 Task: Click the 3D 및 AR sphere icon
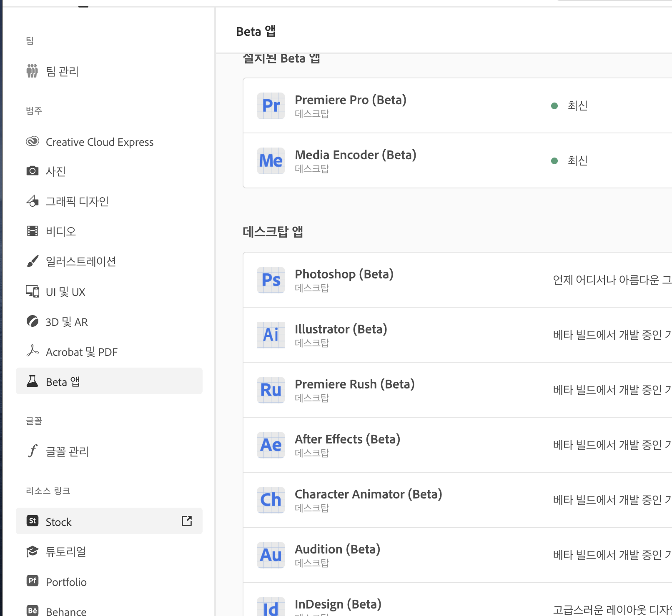(33, 321)
